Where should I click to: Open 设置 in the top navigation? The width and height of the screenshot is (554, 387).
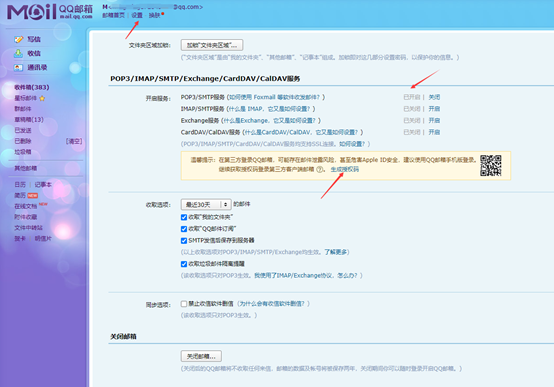(137, 15)
